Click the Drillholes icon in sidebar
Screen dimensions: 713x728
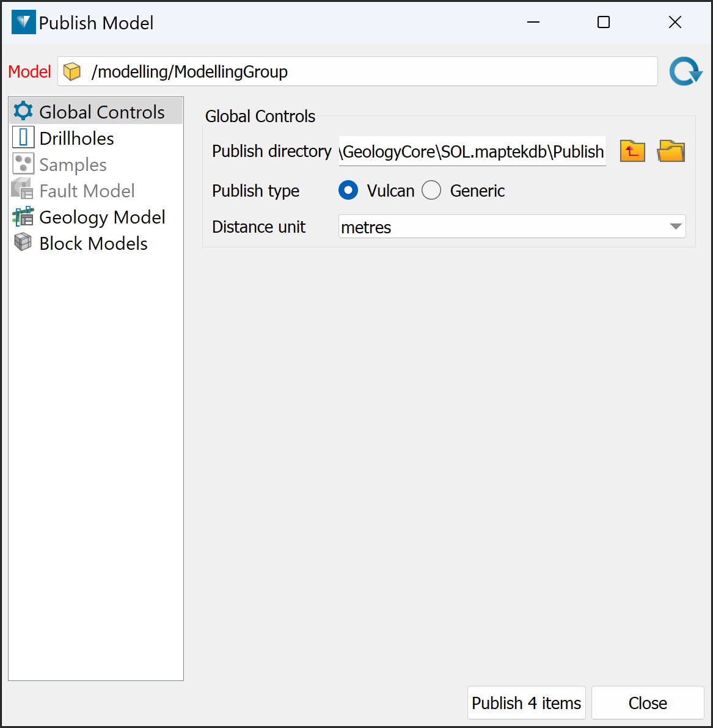pos(23,137)
